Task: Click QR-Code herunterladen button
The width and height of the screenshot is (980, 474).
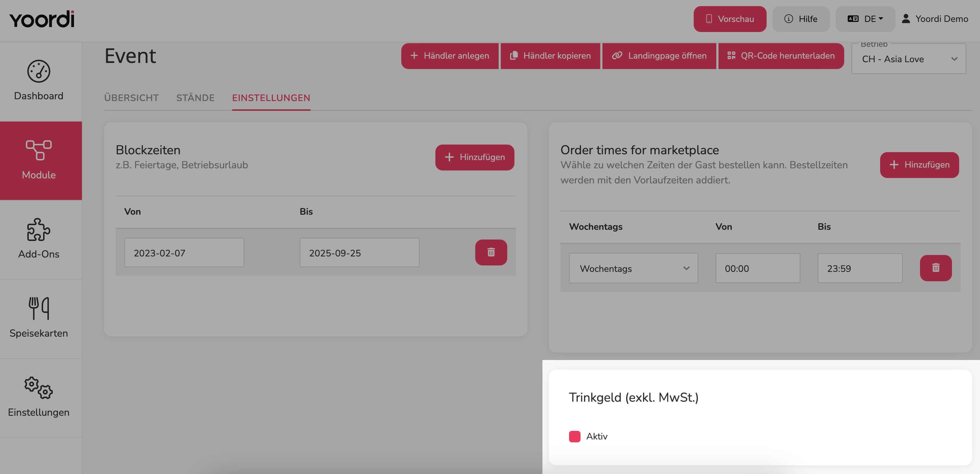Action: (x=781, y=56)
